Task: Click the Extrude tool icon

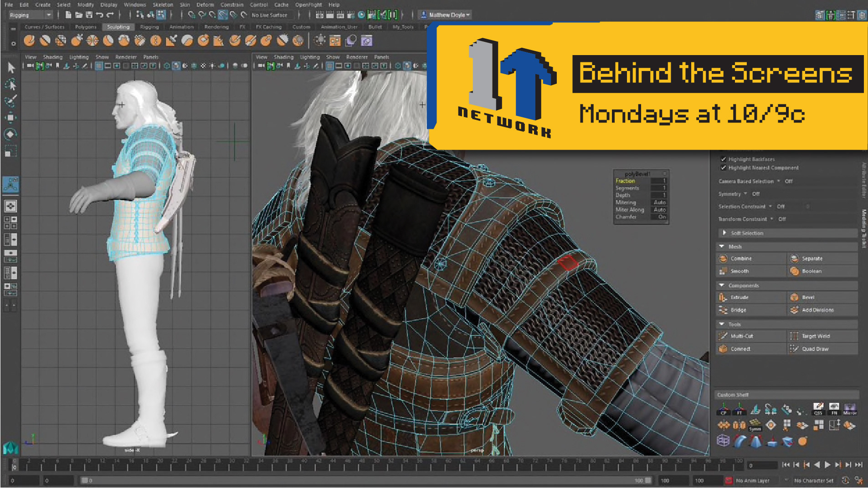Action: pos(723,297)
